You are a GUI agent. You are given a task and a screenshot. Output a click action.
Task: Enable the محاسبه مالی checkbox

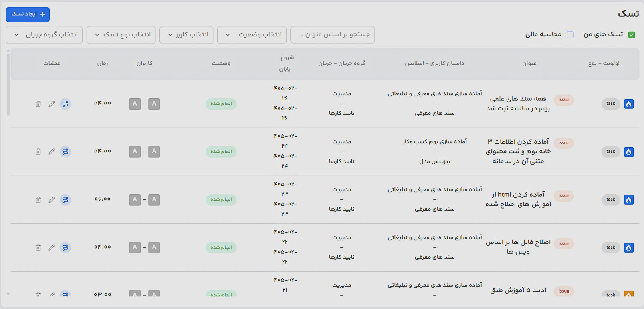pos(570,35)
